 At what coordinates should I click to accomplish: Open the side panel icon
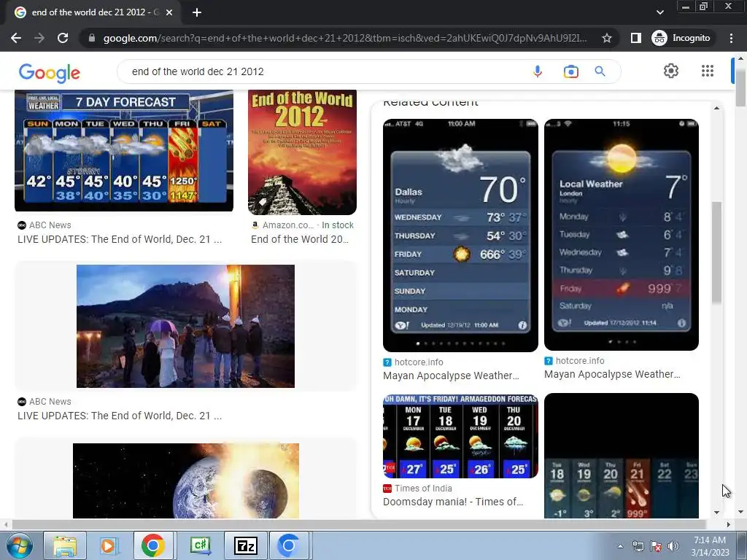[635, 38]
